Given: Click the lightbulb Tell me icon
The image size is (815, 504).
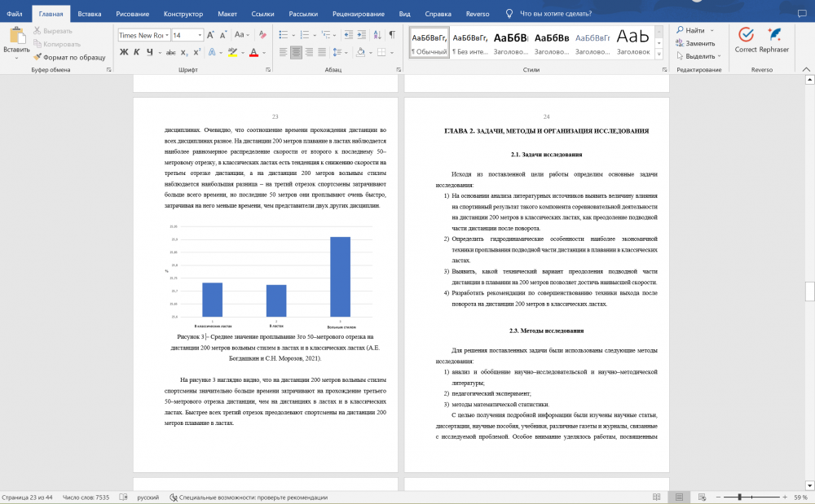Looking at the screenshot, I should click(x=509, y=14).
